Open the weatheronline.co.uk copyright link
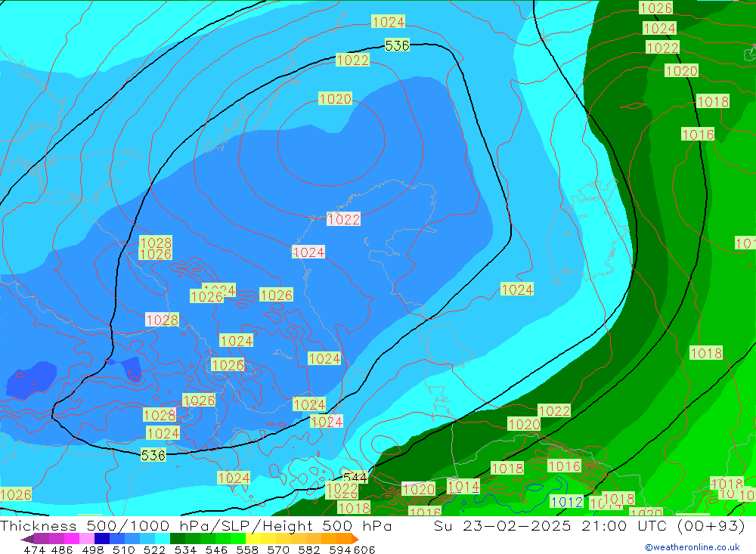 tap(692, 547)
